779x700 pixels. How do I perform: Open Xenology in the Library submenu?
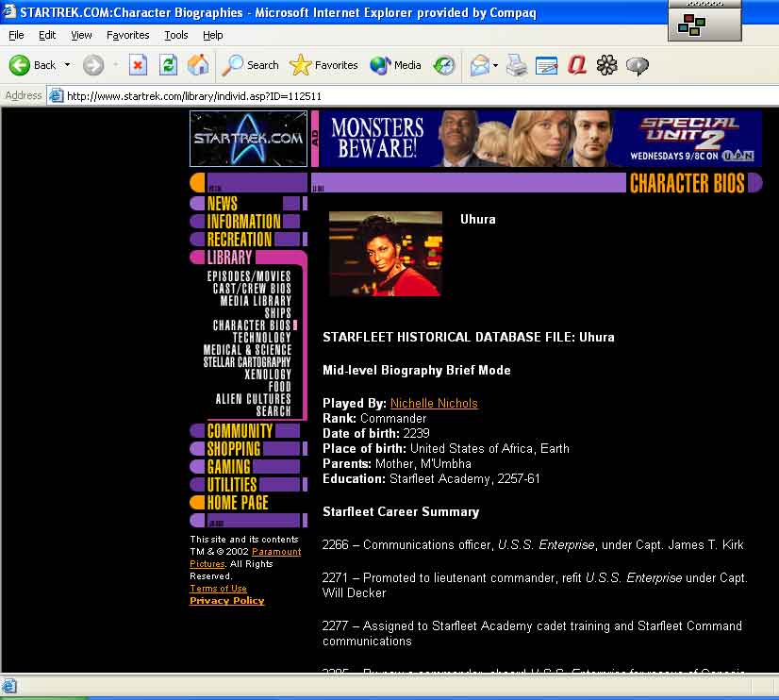[x=267, y=375]
